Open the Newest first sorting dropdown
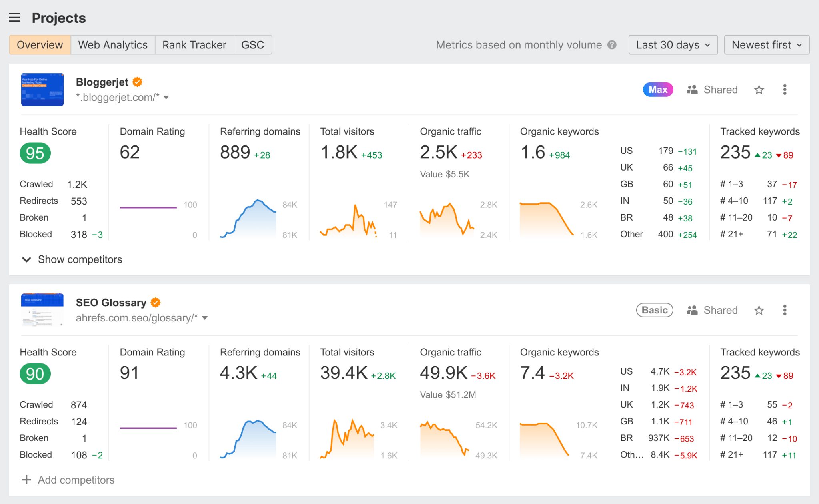 pos(766,45)
